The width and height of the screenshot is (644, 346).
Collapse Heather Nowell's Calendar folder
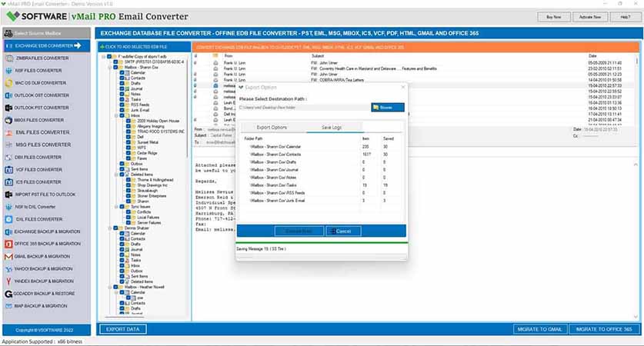(116, 292)
